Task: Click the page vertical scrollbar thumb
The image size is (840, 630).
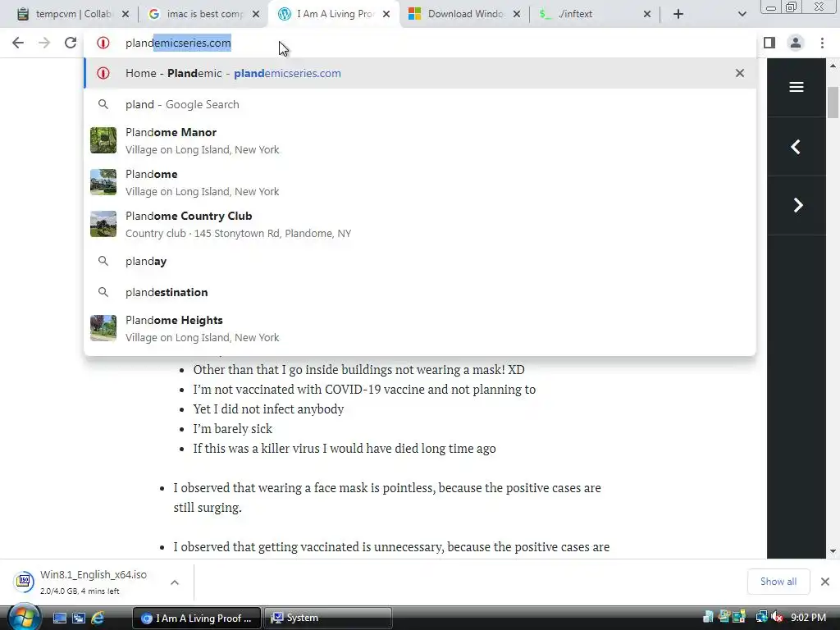Action: pos(833,102)
